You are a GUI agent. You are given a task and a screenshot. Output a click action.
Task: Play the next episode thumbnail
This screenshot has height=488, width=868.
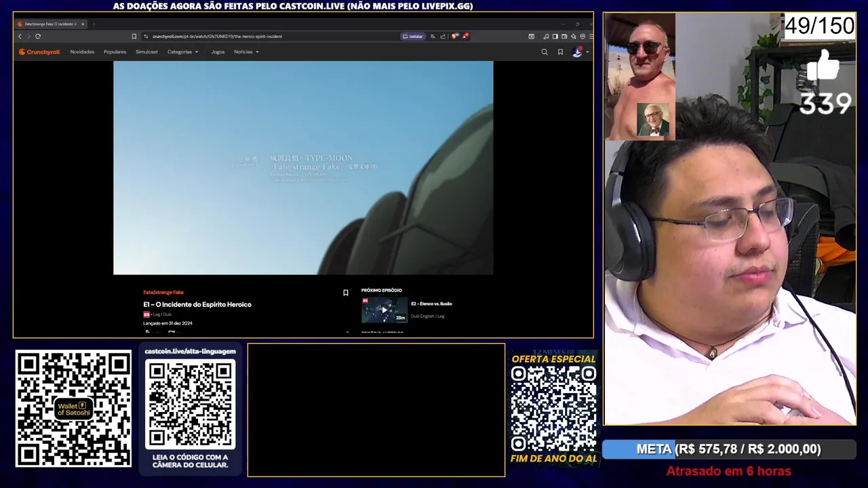(384, 310)
